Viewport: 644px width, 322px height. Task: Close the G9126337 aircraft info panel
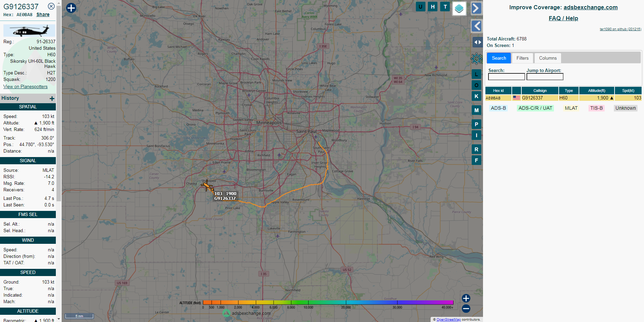[x=51, y=6]
